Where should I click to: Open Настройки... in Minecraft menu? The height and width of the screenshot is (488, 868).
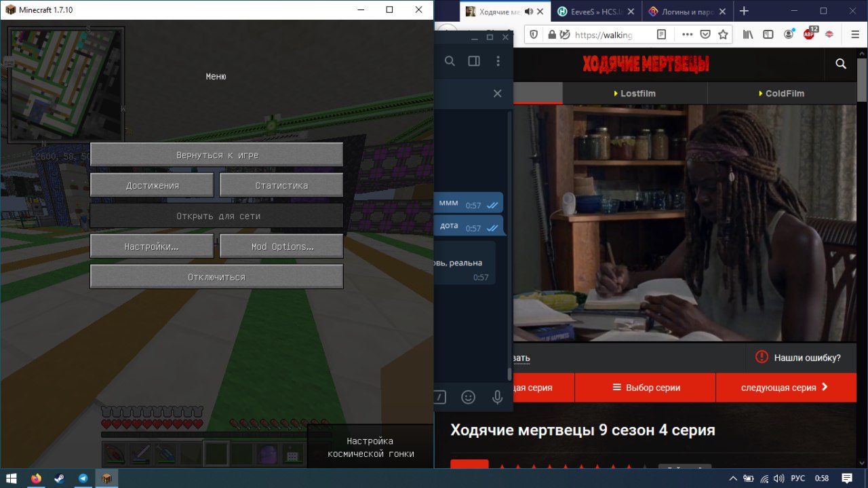click(152, 246)
